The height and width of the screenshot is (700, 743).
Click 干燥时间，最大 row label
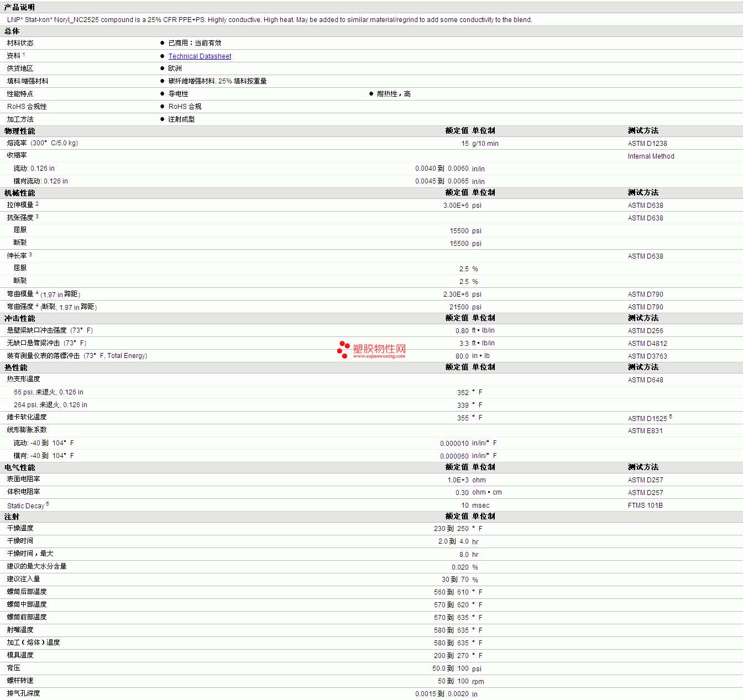click(x=30, y=554)
